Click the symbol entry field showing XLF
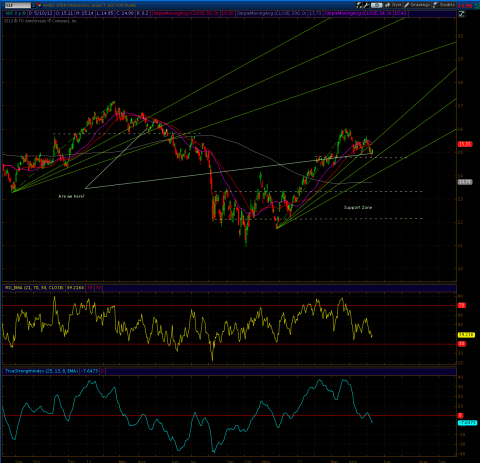The width and height of the screenshot is (480, 463). point(18,5)
